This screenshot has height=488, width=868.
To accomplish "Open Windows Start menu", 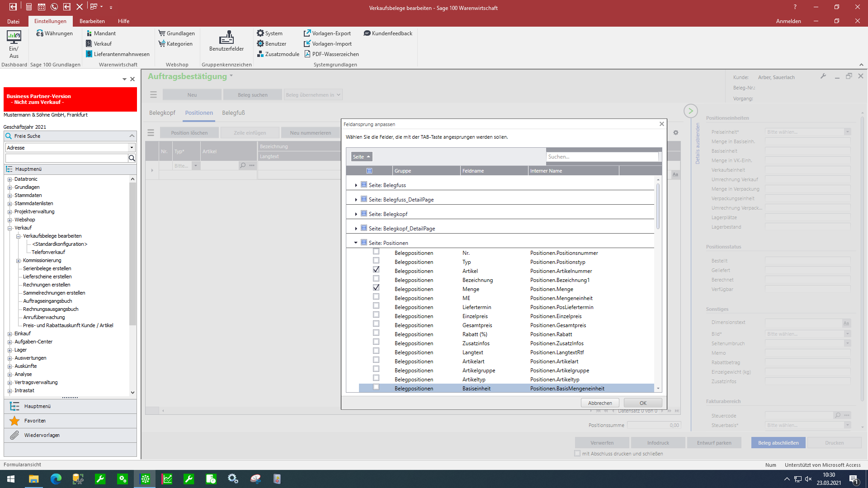I will (x=11, y=479).
